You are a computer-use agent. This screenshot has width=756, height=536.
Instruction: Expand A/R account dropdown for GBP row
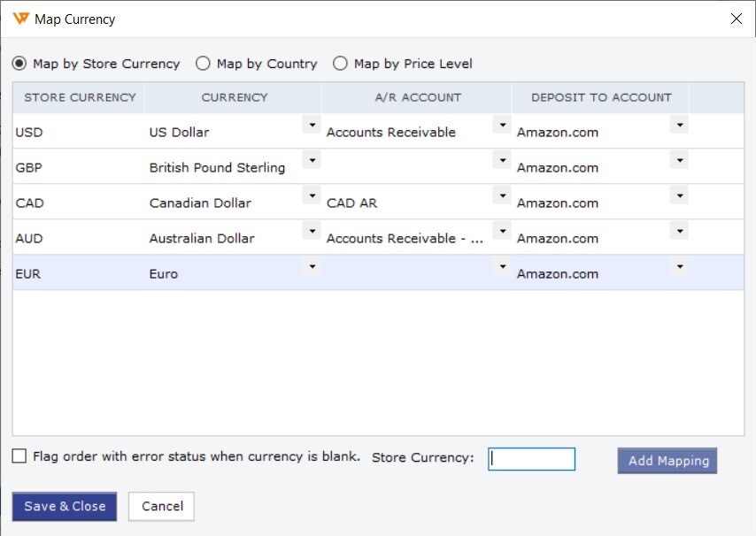click(503, 160)
